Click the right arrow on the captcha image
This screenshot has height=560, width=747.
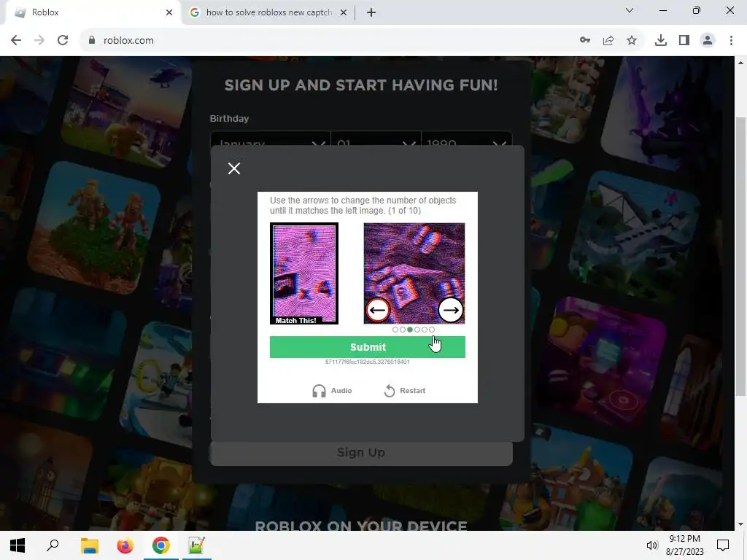[x=450, y=311]
